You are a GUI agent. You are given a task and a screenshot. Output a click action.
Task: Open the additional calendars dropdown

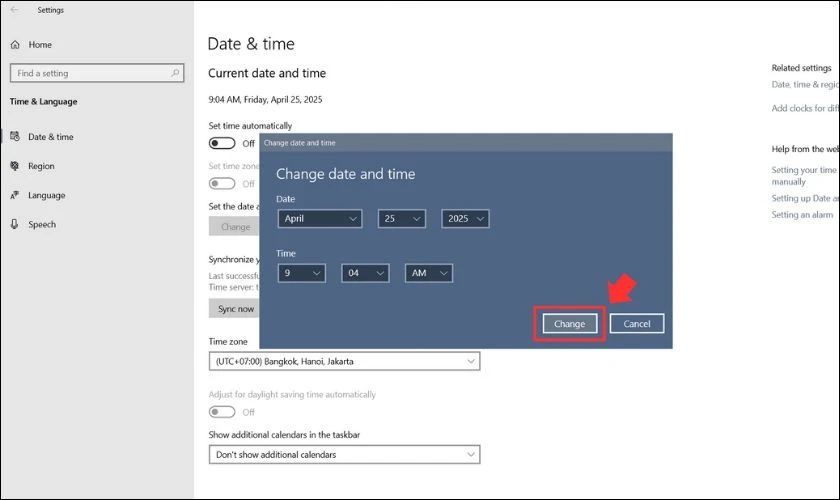[x=344, y=454]
